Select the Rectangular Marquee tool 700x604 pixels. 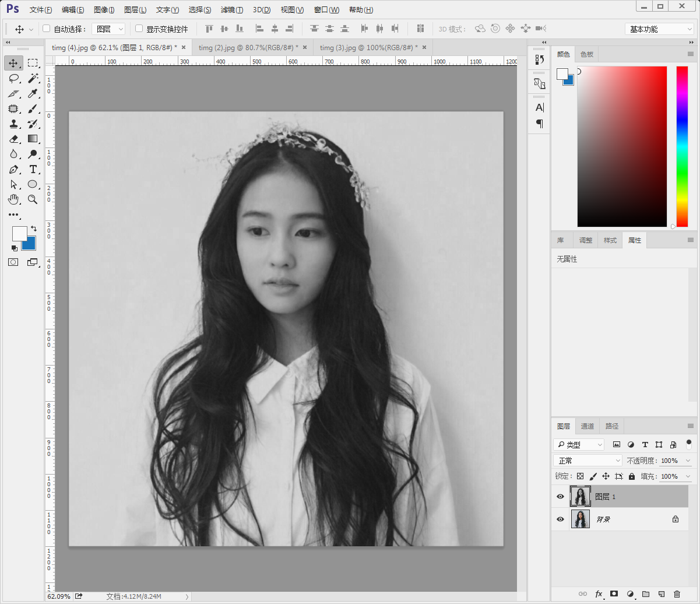tap(33, 63)
